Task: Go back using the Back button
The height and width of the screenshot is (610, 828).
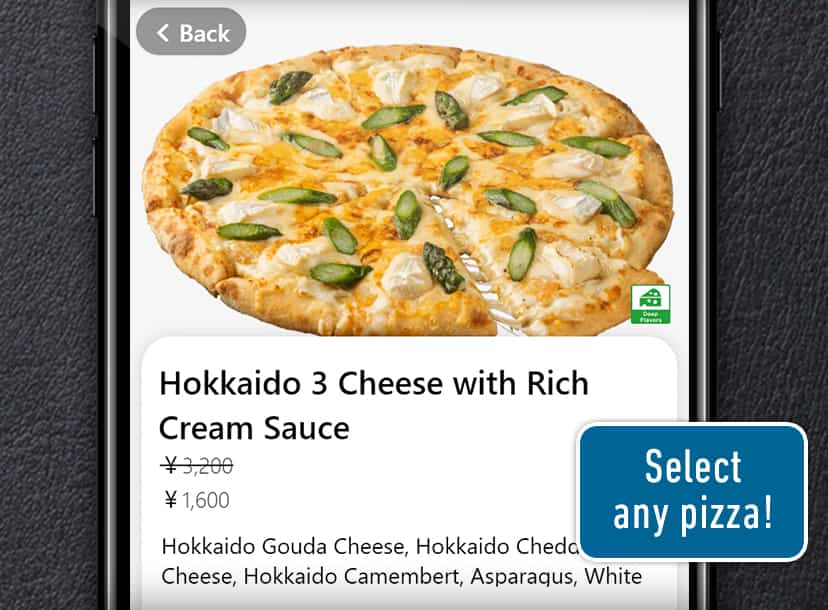Action: click(x=191, y=32)
